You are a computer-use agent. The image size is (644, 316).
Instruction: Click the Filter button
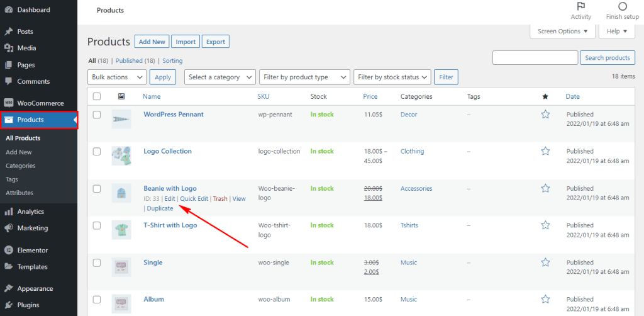coord(446,77)
